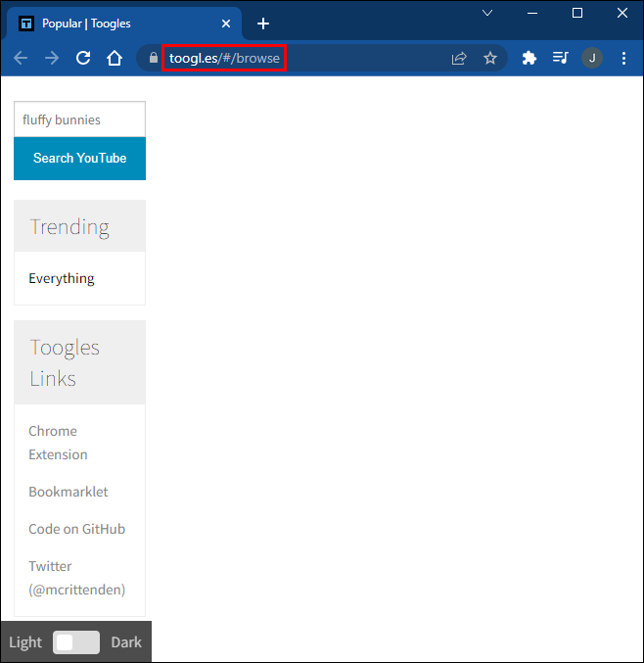Click the Toogles Links heading
This screenshot has width=644, height=663.
point(65,362)
